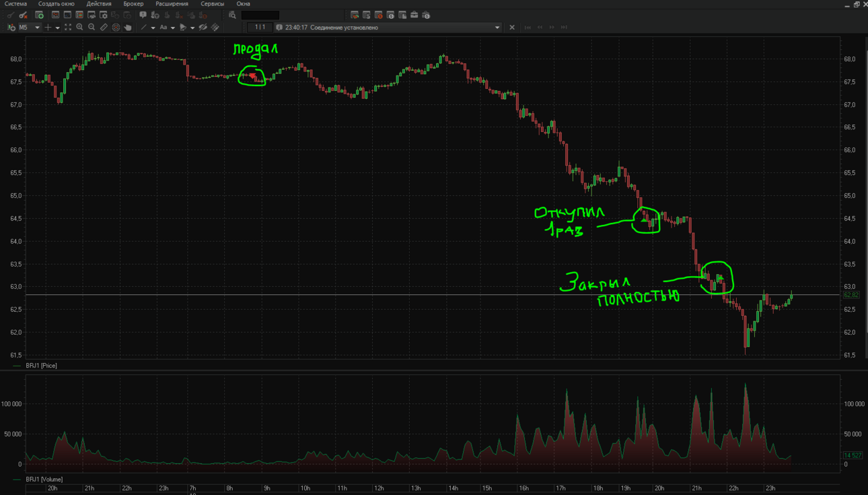This screenshot has height=495, width=868.
Task: Create a new window via green-plus icon
Action: [x=40, y=15]
